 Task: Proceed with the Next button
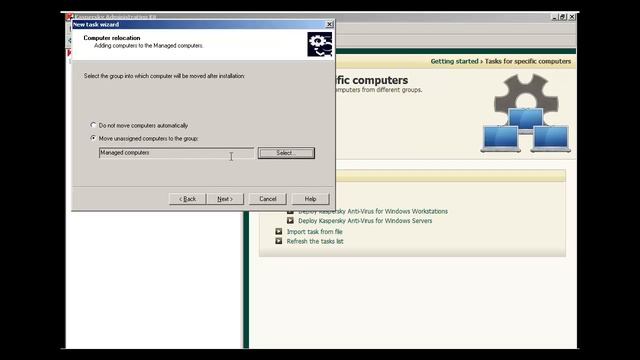point(225,199)
